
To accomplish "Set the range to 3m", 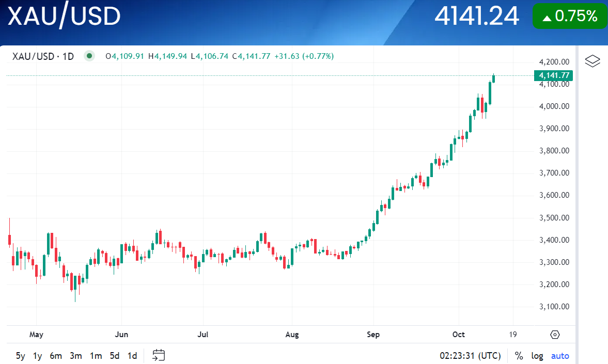I will click(76, 356).
